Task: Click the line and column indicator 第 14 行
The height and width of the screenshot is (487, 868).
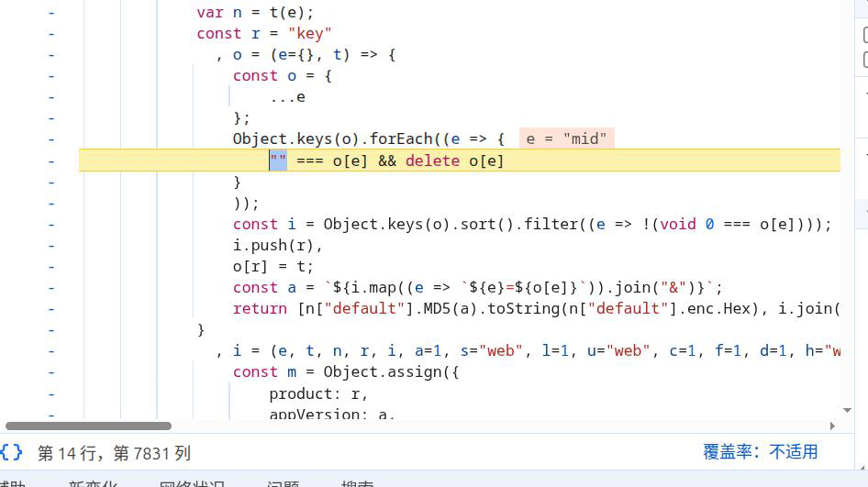Action: [x=114, y=453]
